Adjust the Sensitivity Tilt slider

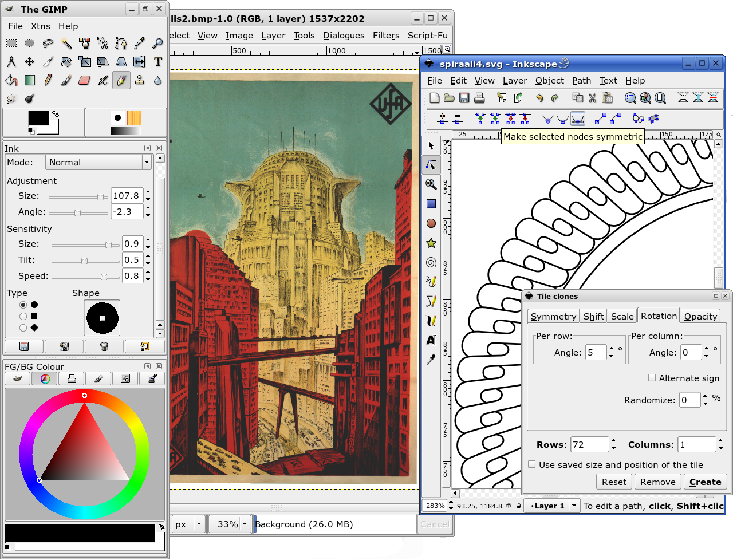[x=85, y=261]
